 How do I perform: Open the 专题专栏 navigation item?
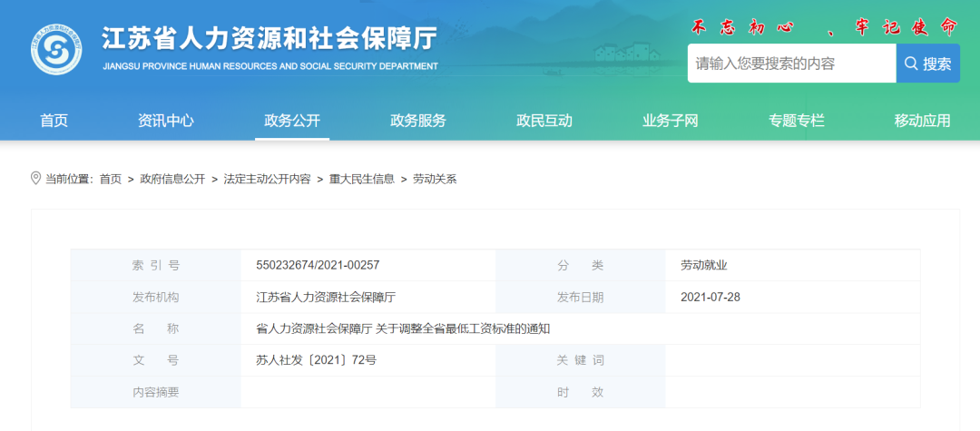tap(797, 121)
